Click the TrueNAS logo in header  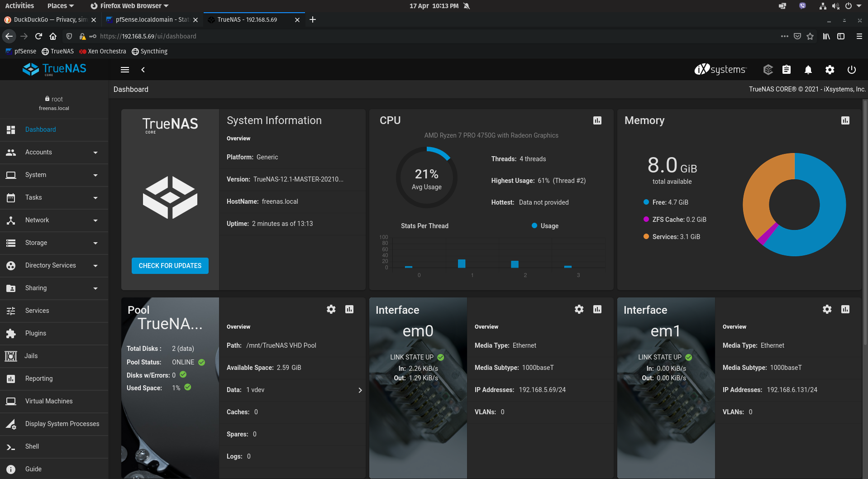click(x=54, y=69)
